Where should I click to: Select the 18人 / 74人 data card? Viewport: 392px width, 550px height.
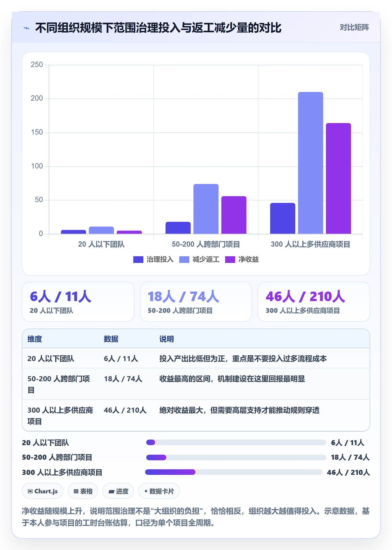click(x=196, y=302)
